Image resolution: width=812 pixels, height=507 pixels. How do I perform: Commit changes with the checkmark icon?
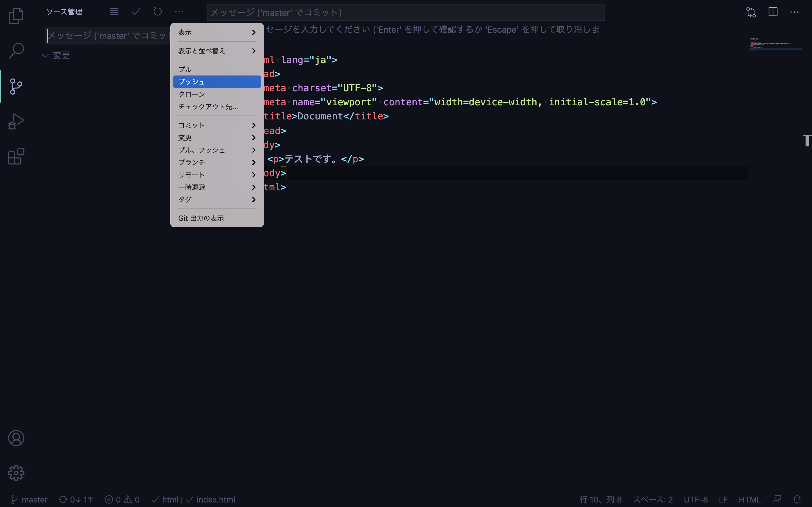[136, 12]
